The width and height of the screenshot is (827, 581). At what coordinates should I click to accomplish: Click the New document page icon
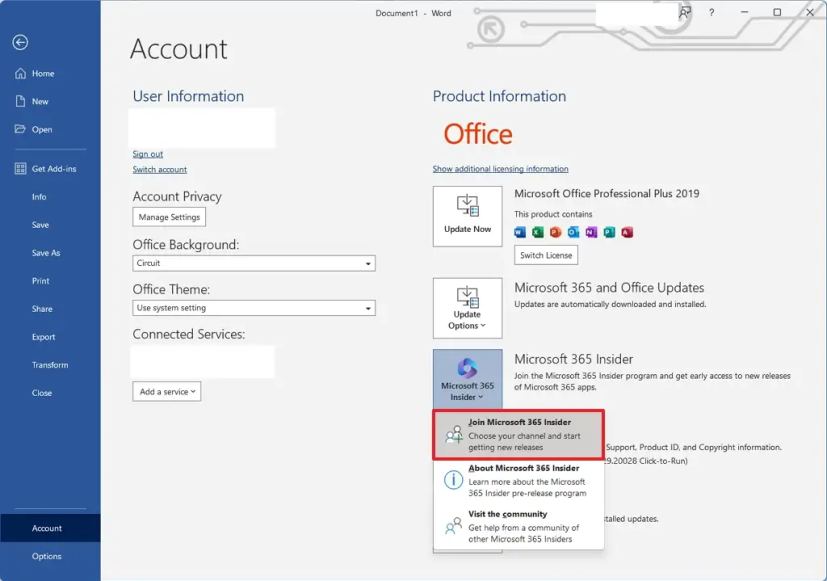click(x=21, y=101)
